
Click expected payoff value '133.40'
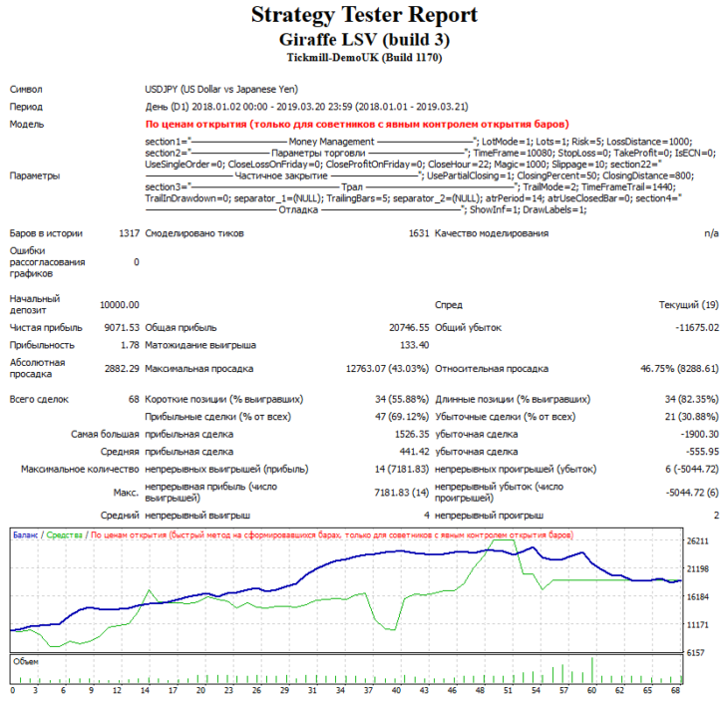[x=415, y=345]
